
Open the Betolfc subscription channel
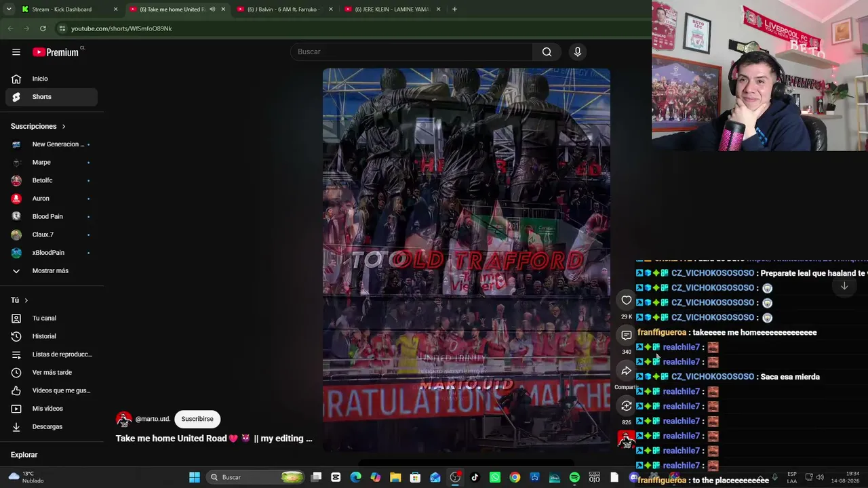[52, 180]
